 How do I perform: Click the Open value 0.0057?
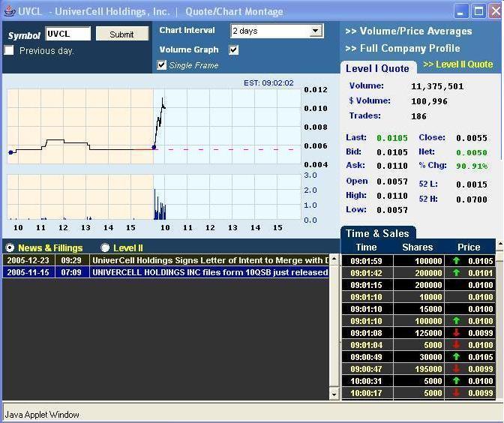click(x=392, y=182)
